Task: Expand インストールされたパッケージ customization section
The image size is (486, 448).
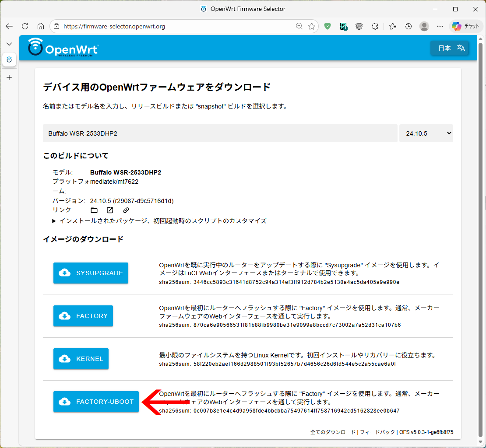Action: pos(159,221)
